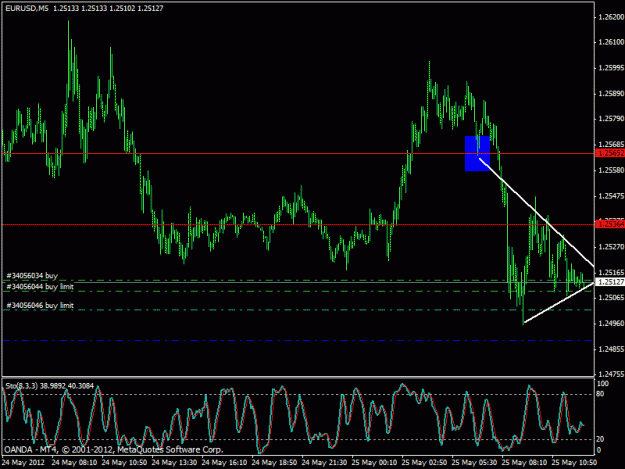This screenshot has height=469, width=625.
Task: Click the red 1.25364 price tag
Action: [x=609, y=224]
